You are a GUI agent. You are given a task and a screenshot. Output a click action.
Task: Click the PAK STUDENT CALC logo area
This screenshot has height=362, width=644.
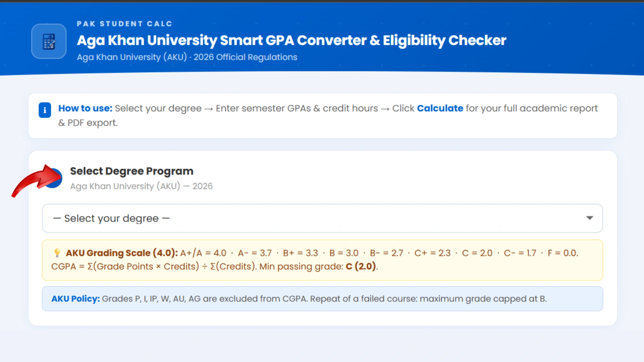pyautogui.click(x=125, y=23)
